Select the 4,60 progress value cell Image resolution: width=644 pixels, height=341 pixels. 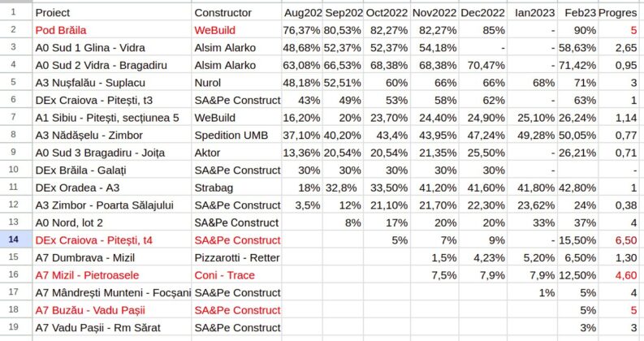[x=617, y=274]
